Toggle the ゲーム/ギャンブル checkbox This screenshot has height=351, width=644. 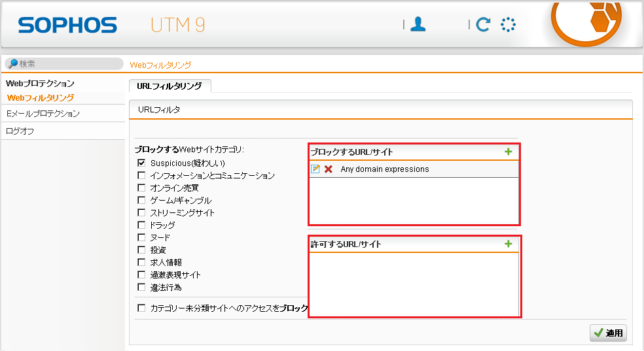point(141,200)
